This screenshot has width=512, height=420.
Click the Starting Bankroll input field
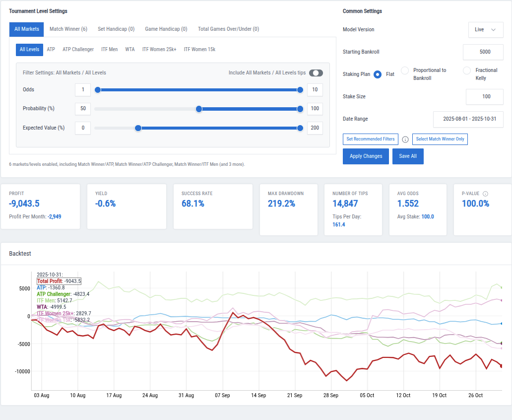click(x=484, y=52)
